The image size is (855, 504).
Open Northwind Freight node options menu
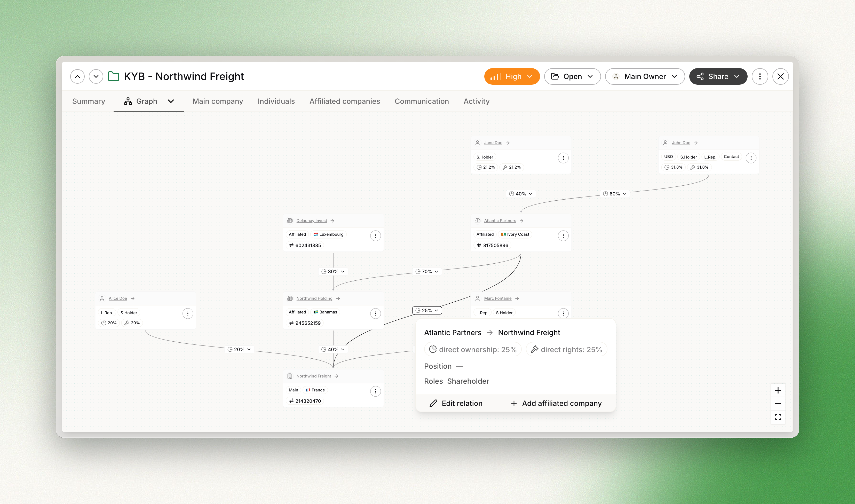tap(376, 391)
